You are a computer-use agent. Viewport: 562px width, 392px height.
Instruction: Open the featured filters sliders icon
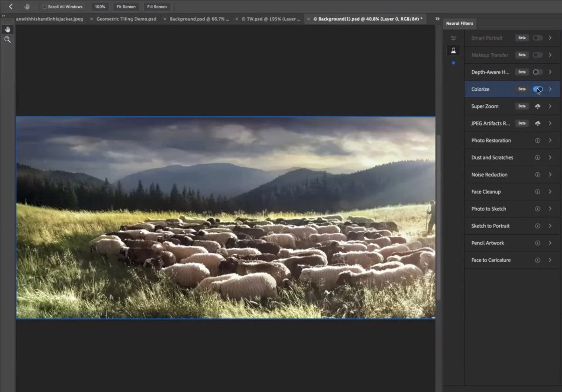click(453, 38)
